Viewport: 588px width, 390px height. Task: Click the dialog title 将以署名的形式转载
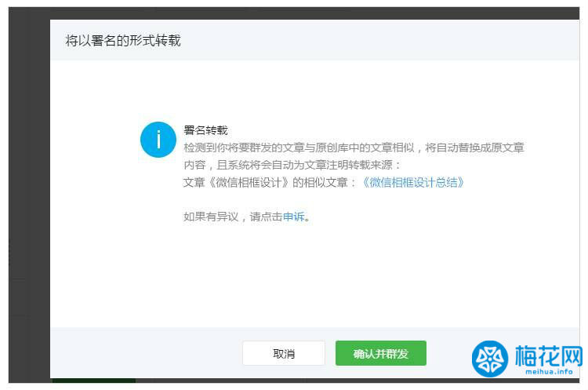click(x=123, y=40)
